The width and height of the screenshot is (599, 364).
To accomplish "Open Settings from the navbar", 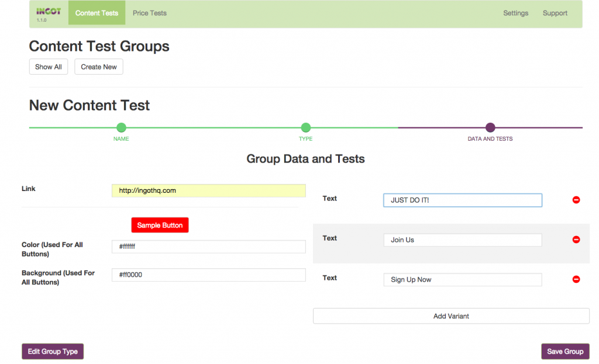I will click(x=515, y=13).
